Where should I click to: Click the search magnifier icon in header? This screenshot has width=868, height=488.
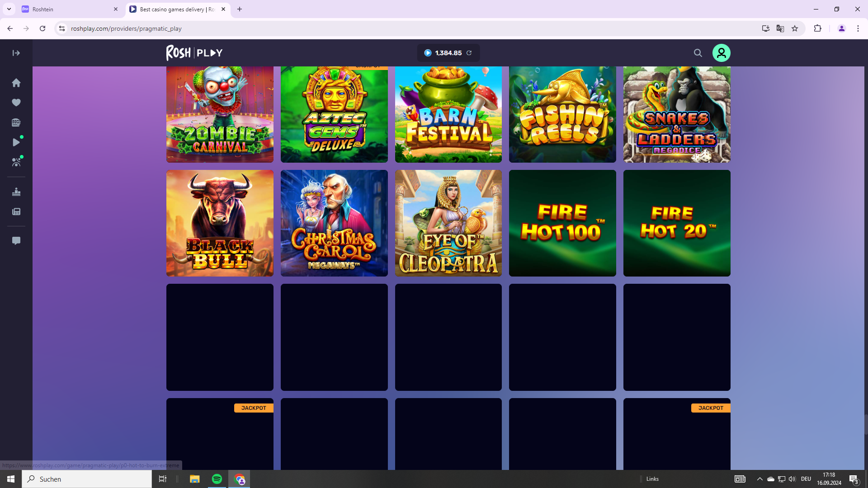tap(698, 53)
